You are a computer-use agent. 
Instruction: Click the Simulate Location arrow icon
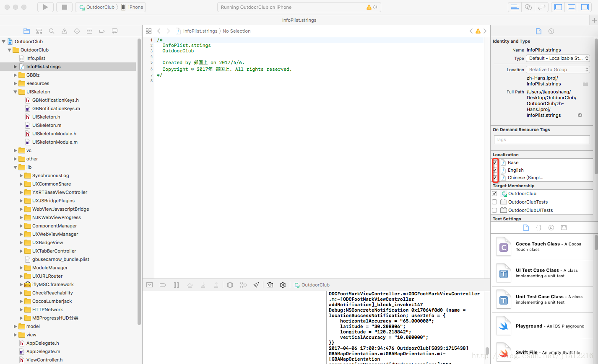point(256,285)
